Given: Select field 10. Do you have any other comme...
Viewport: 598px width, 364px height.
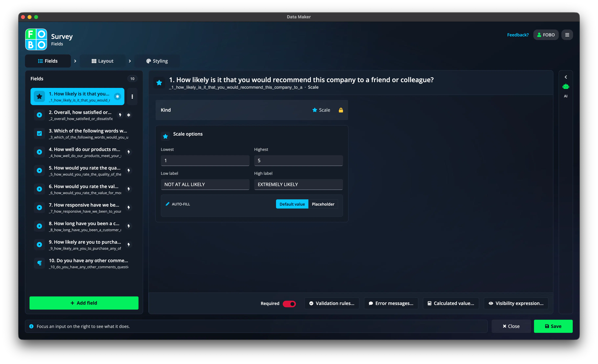Looking at the screenshot, I should tap(84, 263).
